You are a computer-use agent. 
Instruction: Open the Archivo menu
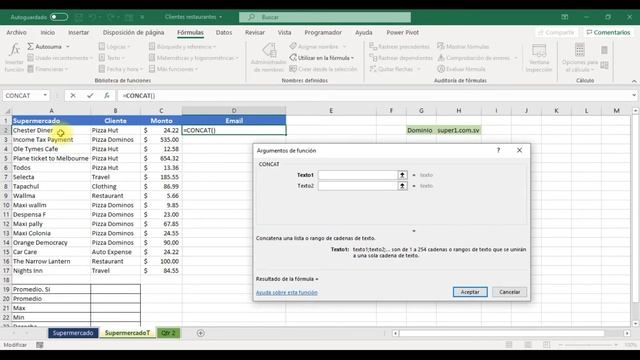16,32
